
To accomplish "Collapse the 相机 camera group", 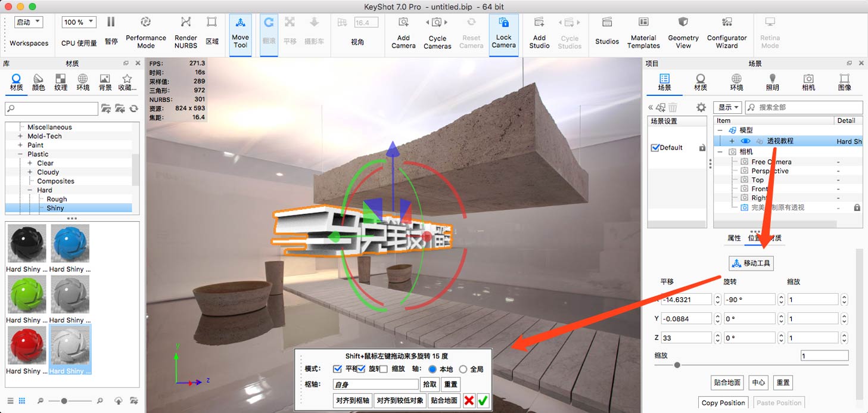I will point(720,151).
